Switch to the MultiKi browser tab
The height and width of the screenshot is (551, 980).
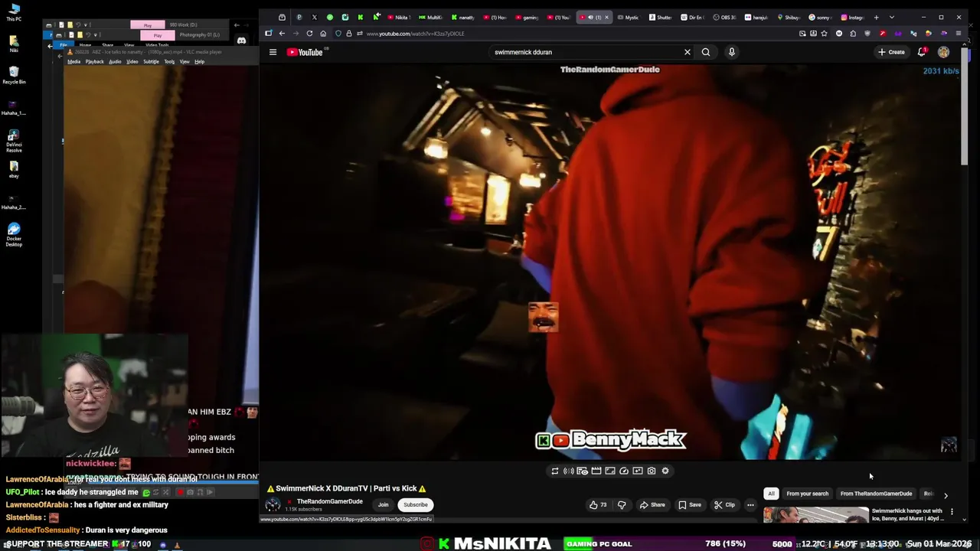(430, 17)
